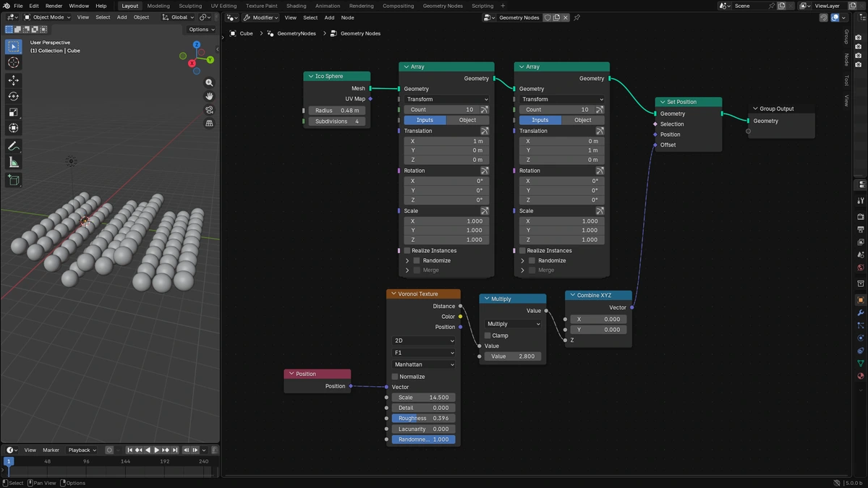Open the Multiply operation dropdown
The width and height of the screenshot is (868, 488).
[513, 324]
